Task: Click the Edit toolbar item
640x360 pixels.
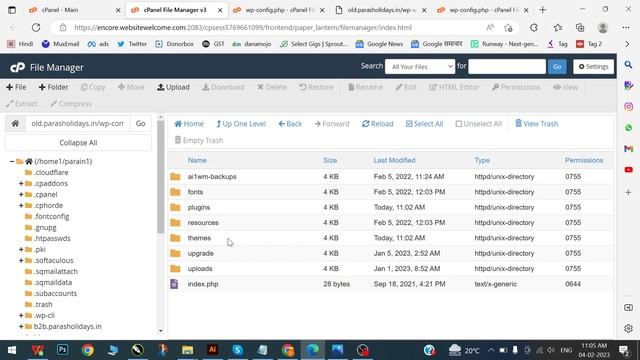Action: coord(406,87)
